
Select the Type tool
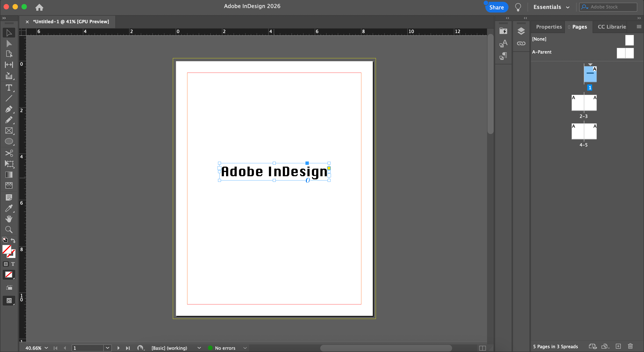tap(9, 88)
